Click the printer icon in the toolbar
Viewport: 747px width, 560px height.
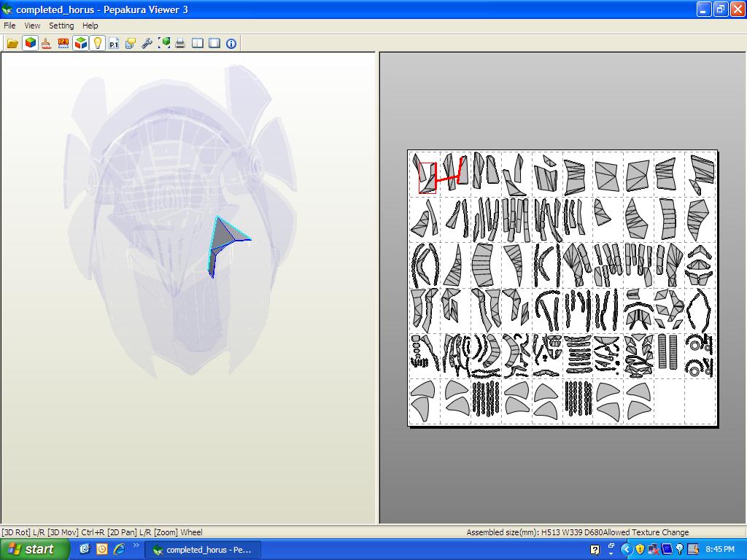(180, 43)
